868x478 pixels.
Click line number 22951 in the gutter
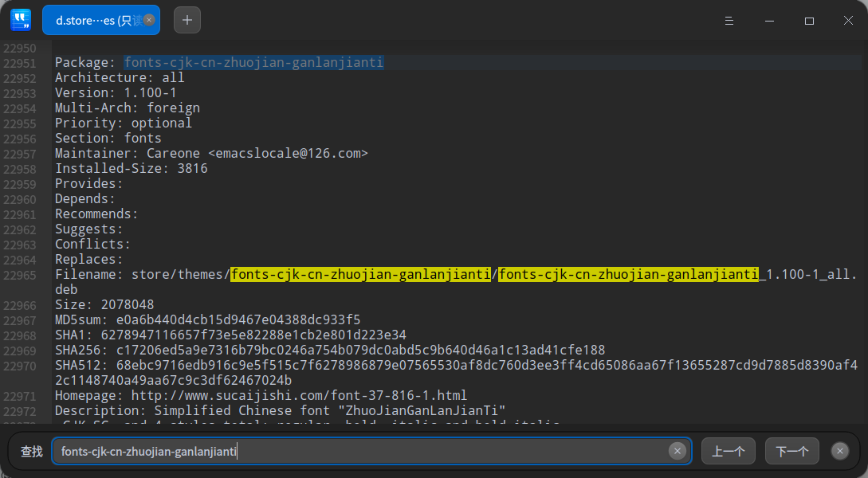click(19, 63)
